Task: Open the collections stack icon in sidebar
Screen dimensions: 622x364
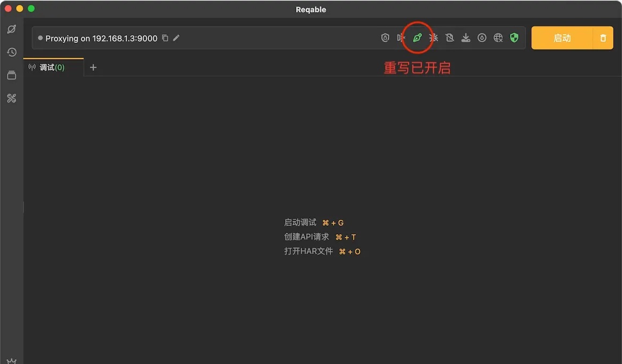Action: (x=11, y=75)
